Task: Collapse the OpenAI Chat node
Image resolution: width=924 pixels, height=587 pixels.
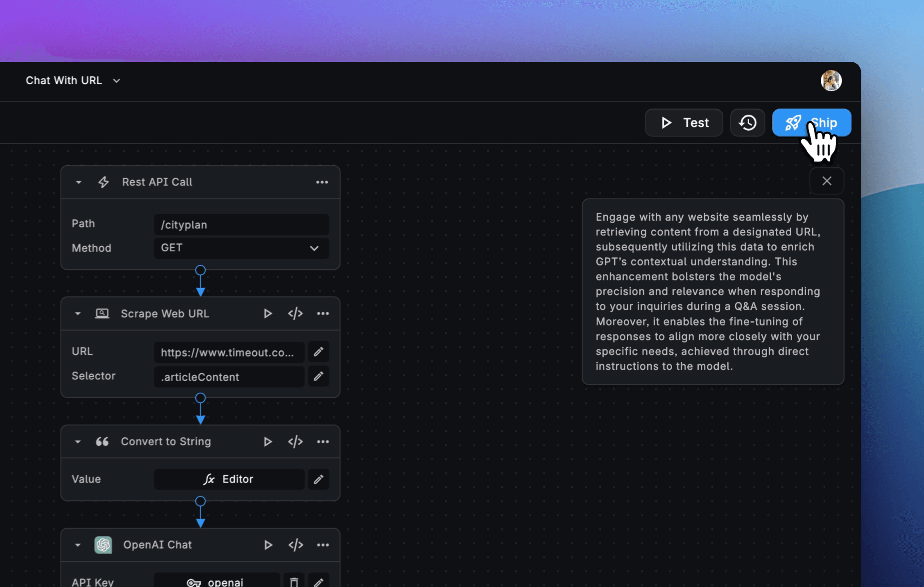Action: pos(77,545)
